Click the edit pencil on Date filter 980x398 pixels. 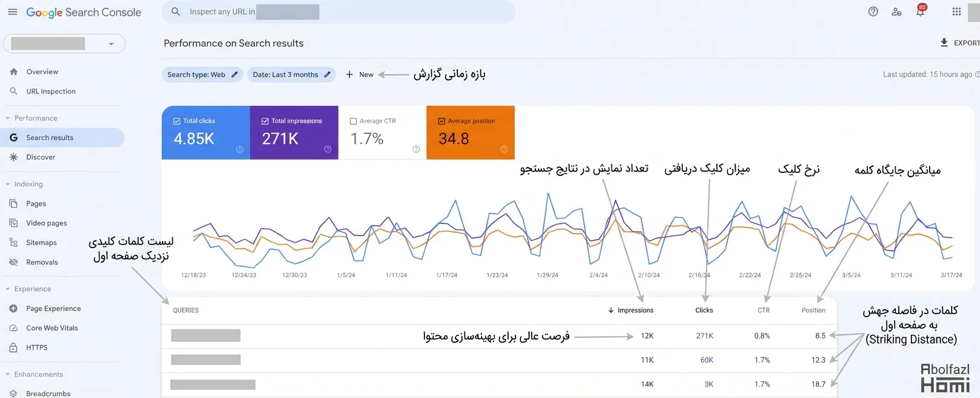[327, 75]
